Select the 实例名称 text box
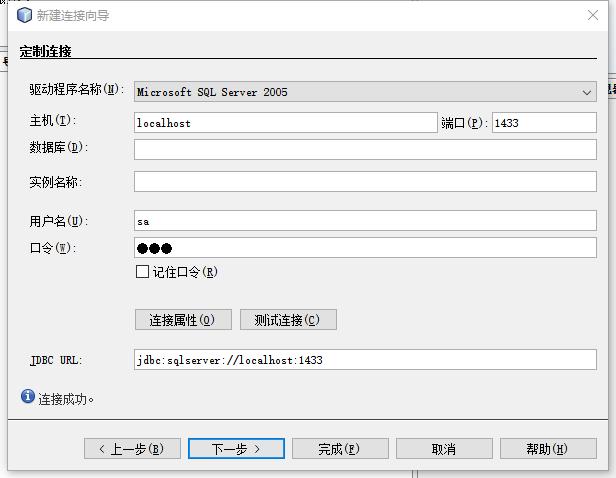Image resolution: width=616 pixels, height=478 pixels. coord(365,182)
